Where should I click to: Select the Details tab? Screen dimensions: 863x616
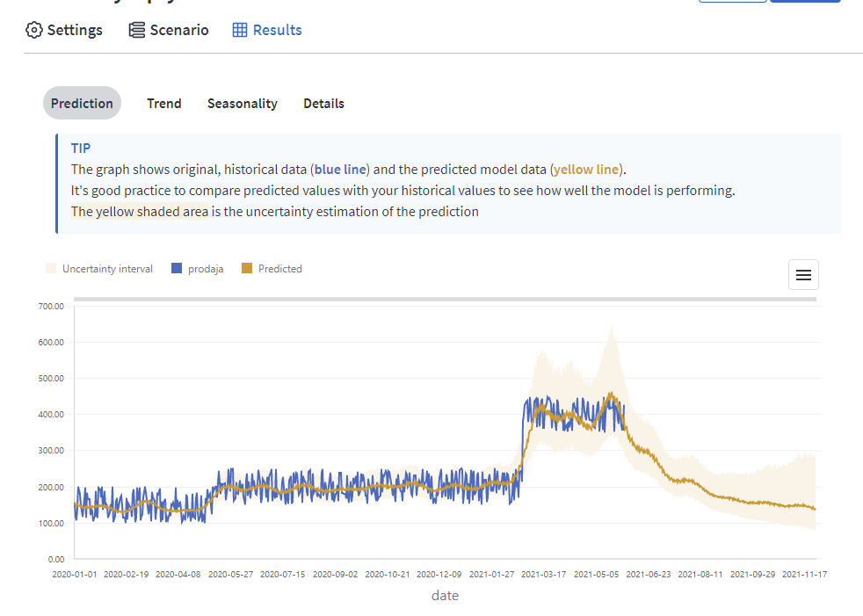tap(323, 103)
